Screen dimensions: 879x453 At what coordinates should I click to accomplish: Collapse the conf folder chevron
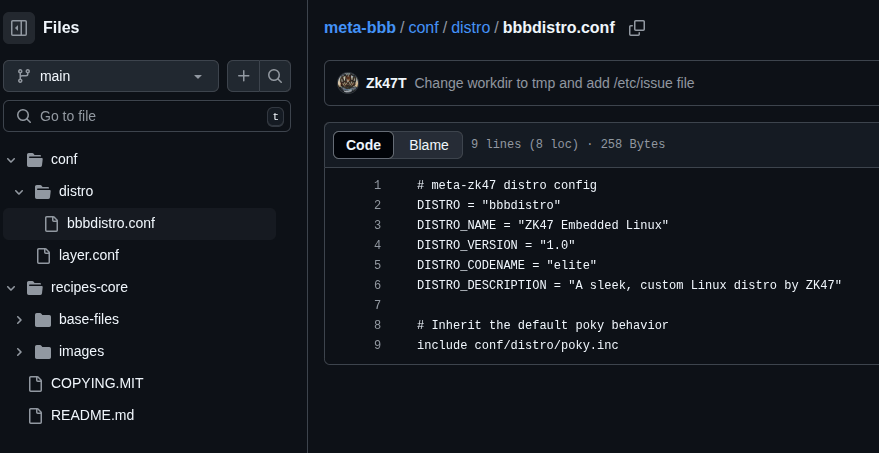pos(11,159)
